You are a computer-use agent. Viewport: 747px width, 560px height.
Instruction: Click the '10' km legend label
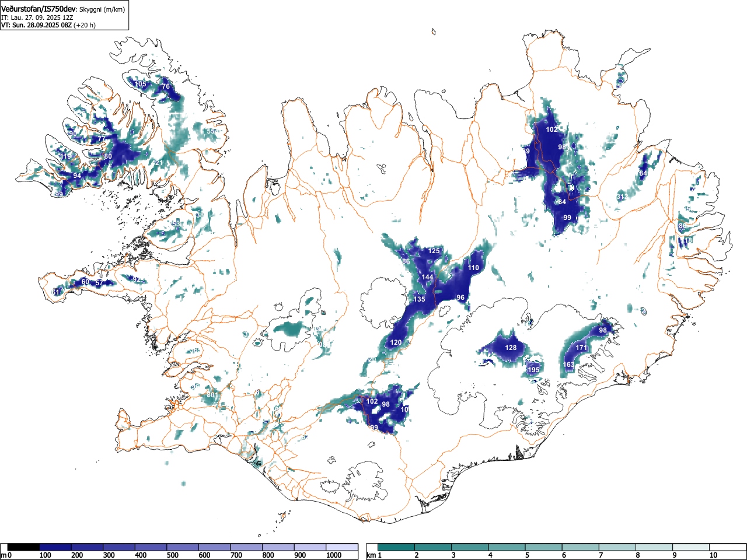713,555
